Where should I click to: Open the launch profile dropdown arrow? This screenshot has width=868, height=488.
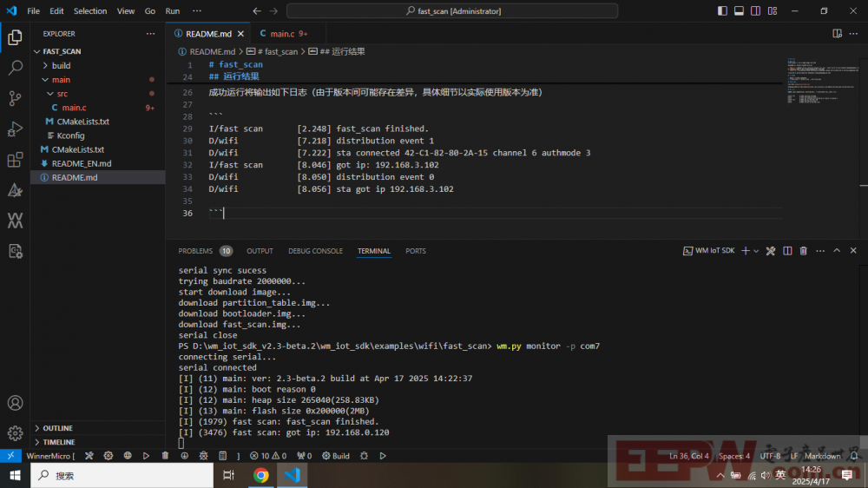pyautogui.click(x=756, y=251)
